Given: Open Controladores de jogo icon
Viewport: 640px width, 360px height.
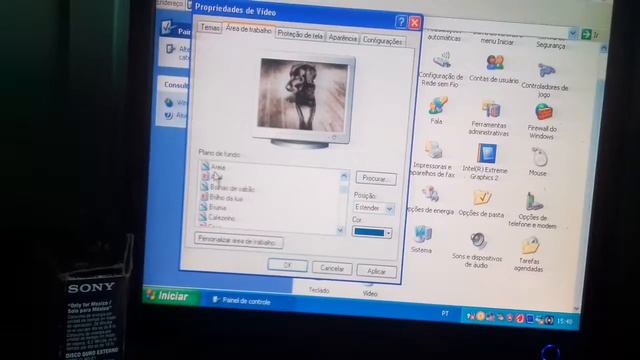Looking at the screenshot, I should tap(546, 71).
